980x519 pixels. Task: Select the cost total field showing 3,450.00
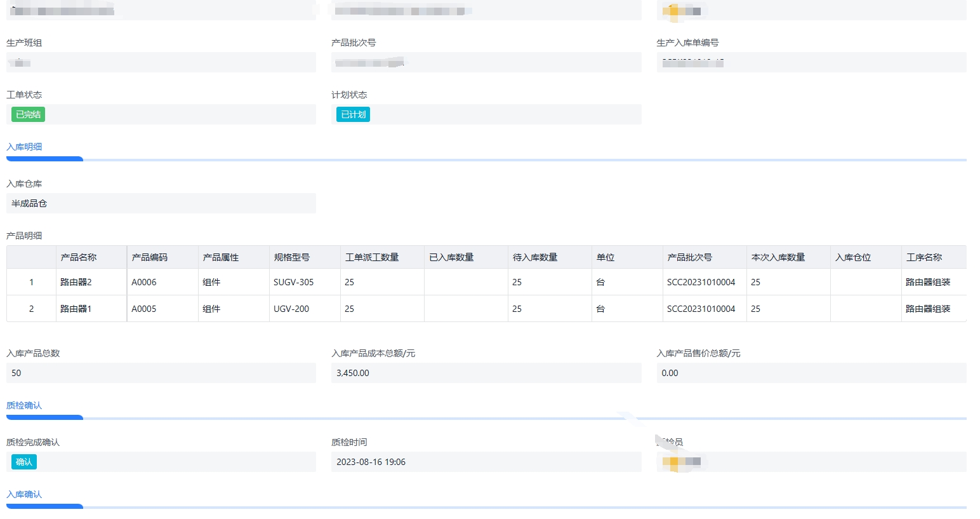pyautogui.click(x=486, y=373)
